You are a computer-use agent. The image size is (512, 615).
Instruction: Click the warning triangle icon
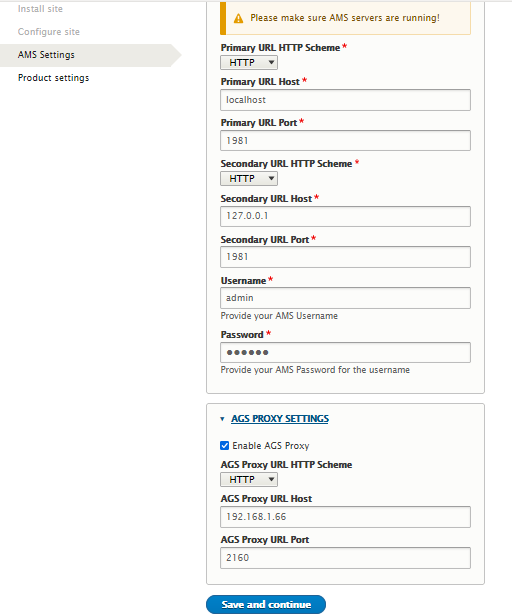coord(238,18)
